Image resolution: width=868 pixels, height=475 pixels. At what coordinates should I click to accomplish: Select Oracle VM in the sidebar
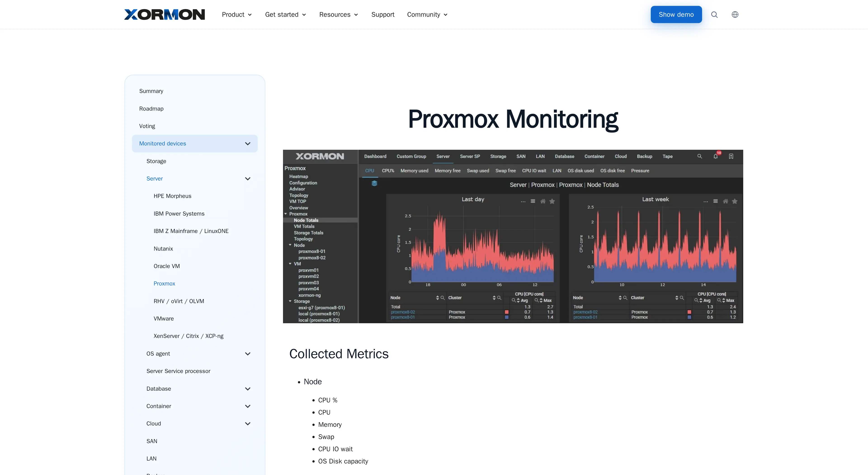point(166,266)
